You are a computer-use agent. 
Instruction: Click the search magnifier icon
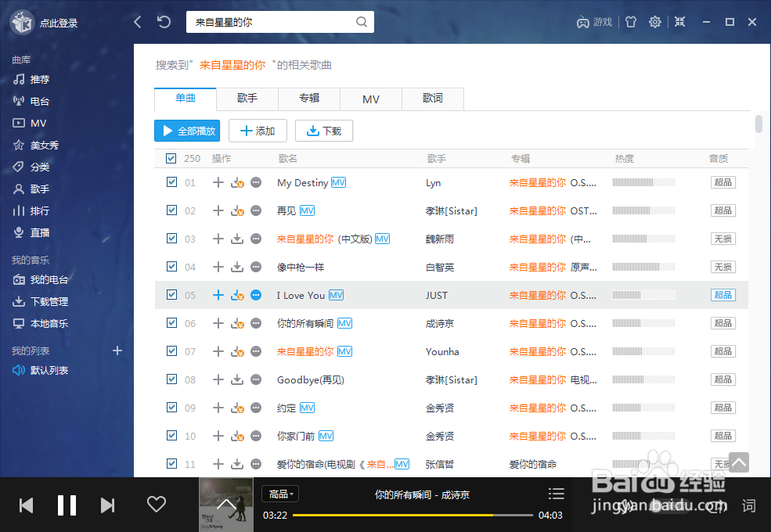point(362,22)
